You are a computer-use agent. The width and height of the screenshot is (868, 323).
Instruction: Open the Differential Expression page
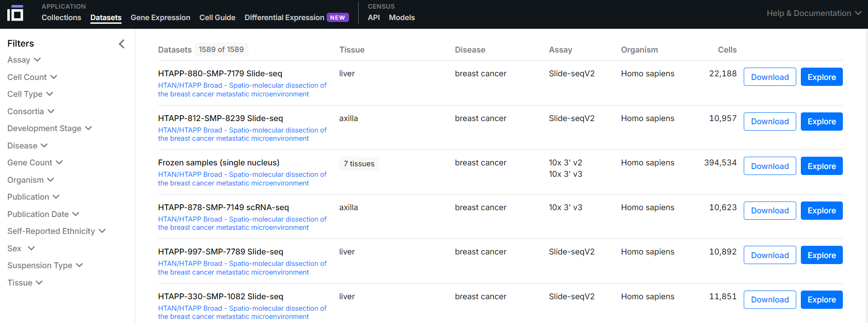[x=284, y=17]
